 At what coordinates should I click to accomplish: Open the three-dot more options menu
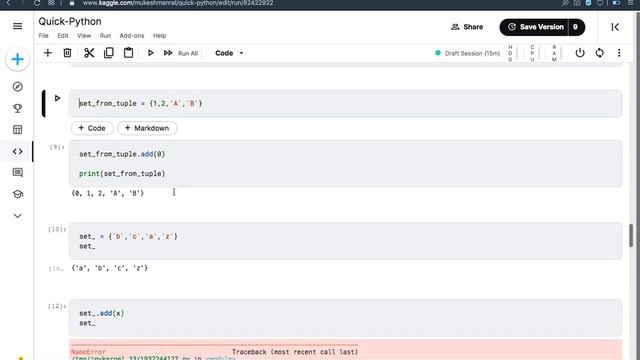[x=619, y=53]
